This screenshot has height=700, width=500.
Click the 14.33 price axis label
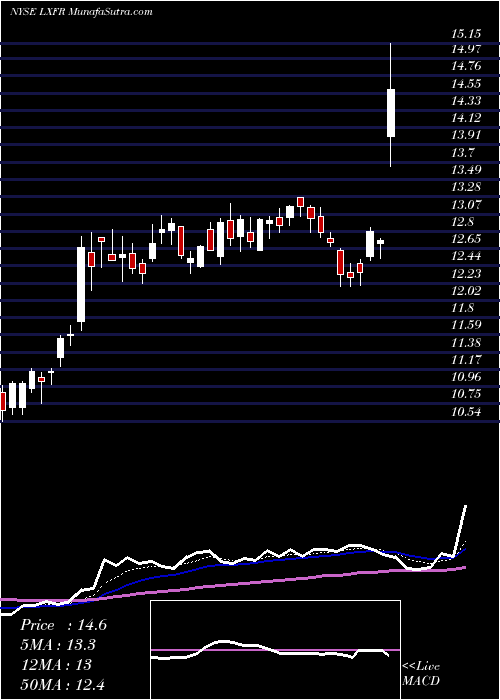click(x=466, y=101)
